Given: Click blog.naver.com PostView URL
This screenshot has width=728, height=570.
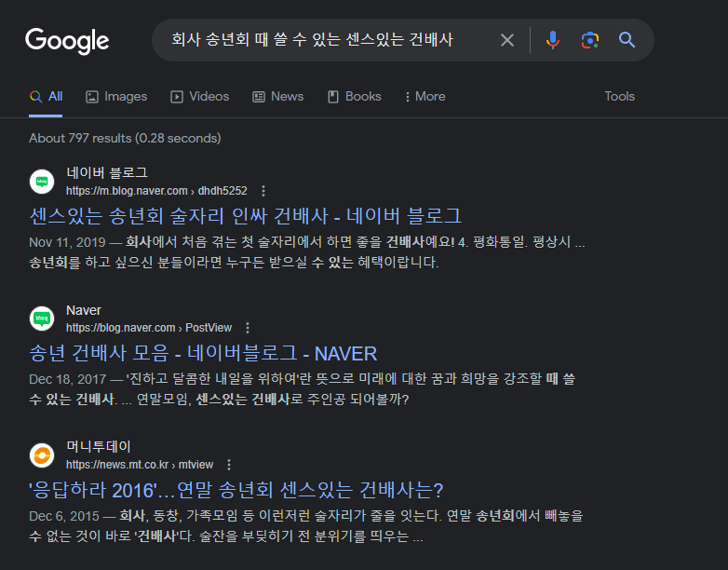Looking at the screenshot, I should [149, 328].
